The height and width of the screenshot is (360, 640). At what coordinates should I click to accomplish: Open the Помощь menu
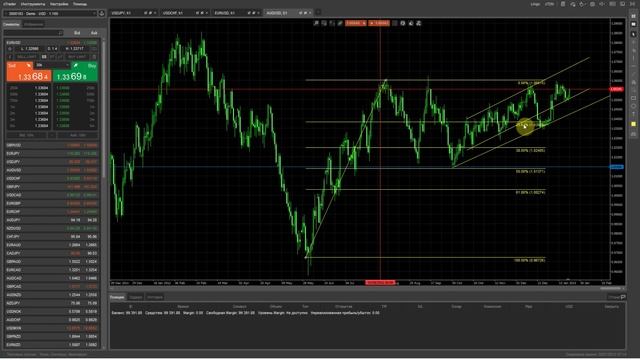click(x=80, y=4)
